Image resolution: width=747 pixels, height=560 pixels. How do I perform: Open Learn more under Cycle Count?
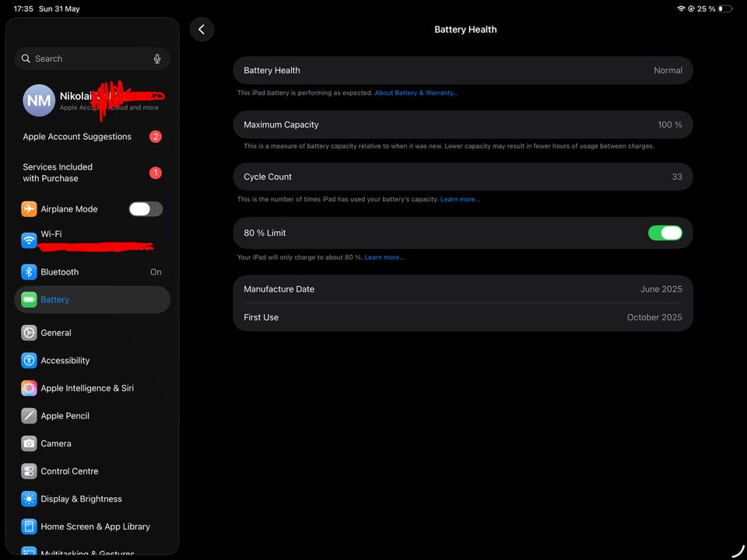click(460, 199)
